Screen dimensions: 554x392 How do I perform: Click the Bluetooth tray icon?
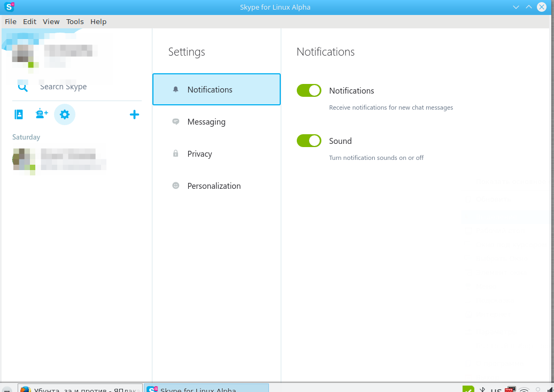482,389
